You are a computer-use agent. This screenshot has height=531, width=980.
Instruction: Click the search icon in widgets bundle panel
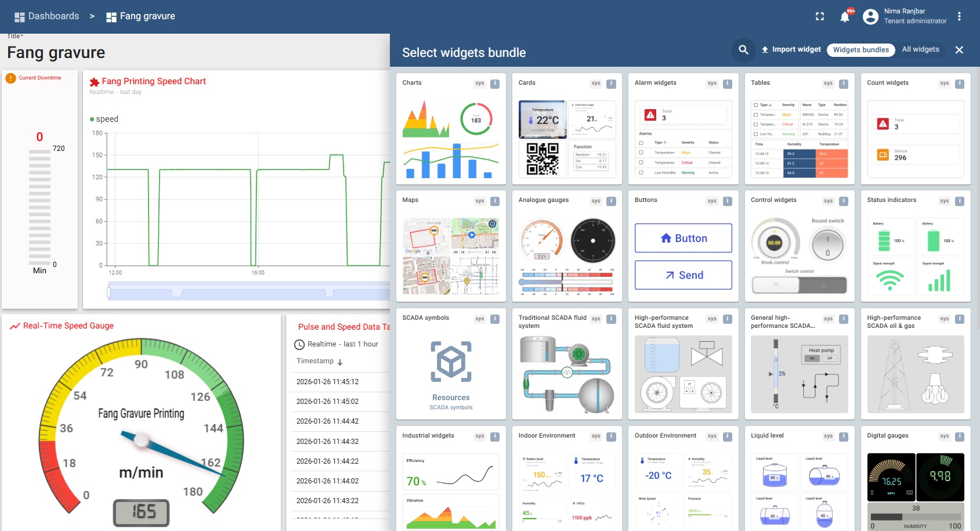pyautogui.click(x=743, y=50)
